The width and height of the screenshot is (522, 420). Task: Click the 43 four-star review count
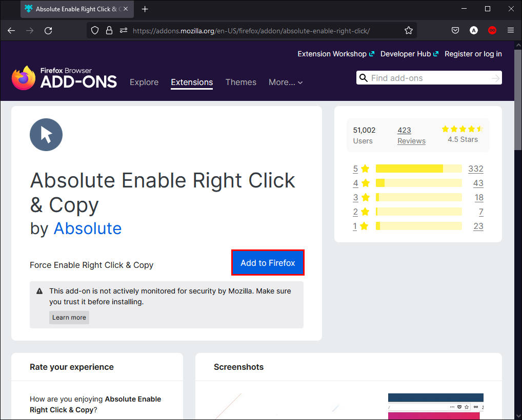(x=478, y=183)
